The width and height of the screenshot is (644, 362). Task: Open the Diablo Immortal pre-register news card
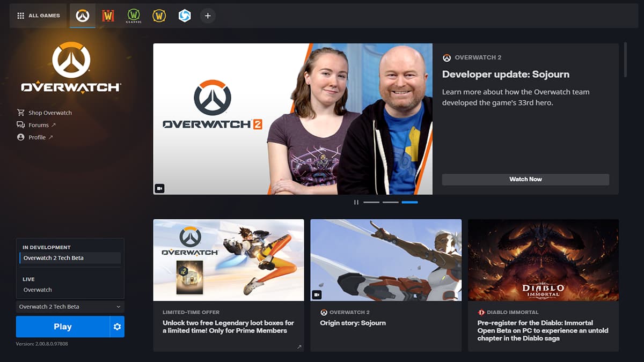tap(543, 284)
